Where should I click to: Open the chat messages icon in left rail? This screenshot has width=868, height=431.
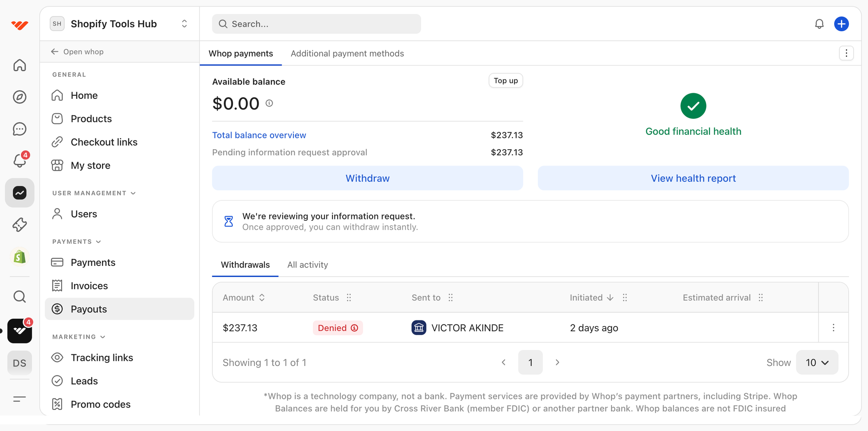pyautogui.click(x=20, y=129)
